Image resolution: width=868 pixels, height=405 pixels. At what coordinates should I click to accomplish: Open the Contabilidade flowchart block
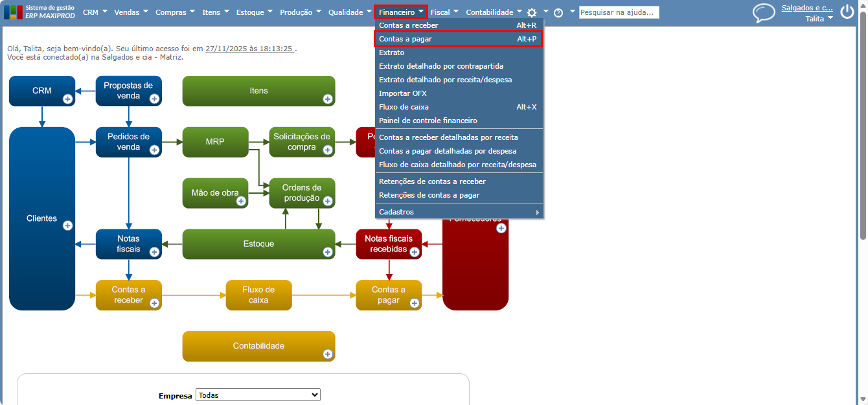pos(258,346)
